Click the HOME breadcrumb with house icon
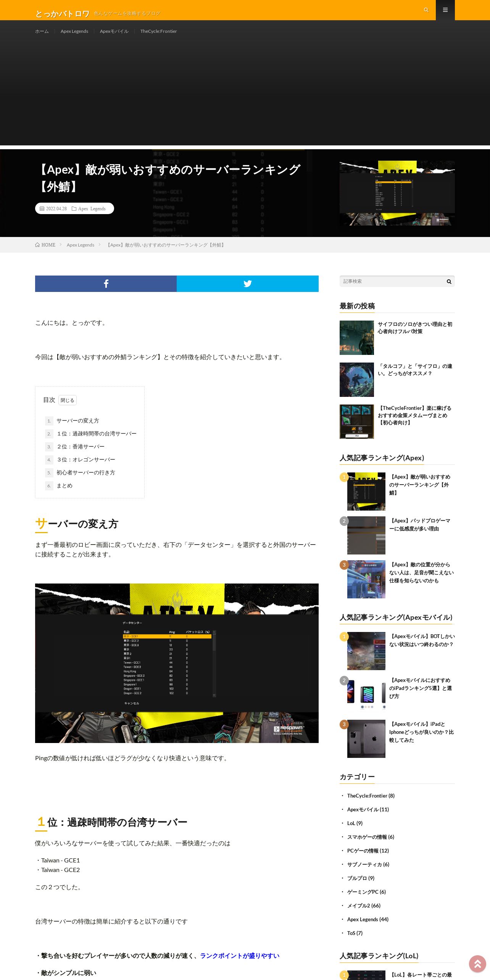Viewport: 490px width, 980px height. [45, 245]
